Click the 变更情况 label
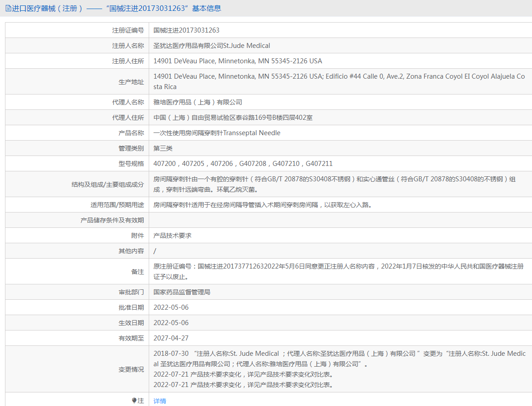The width and height of the screenshot is (532, 406). 131,369
